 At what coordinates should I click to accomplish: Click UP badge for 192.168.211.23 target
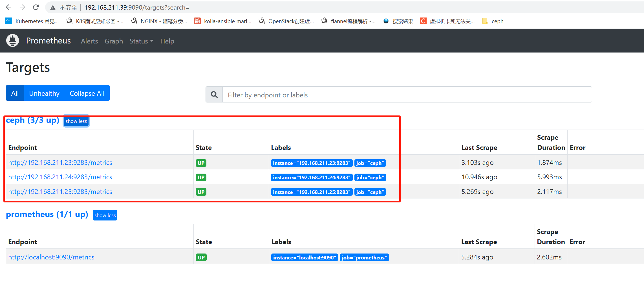201,163
